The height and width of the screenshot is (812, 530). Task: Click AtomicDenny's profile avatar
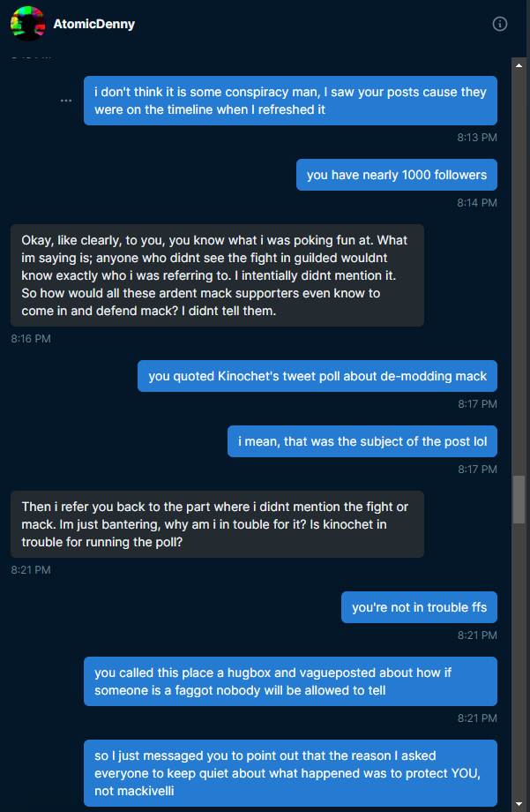(x=27, y=24)
